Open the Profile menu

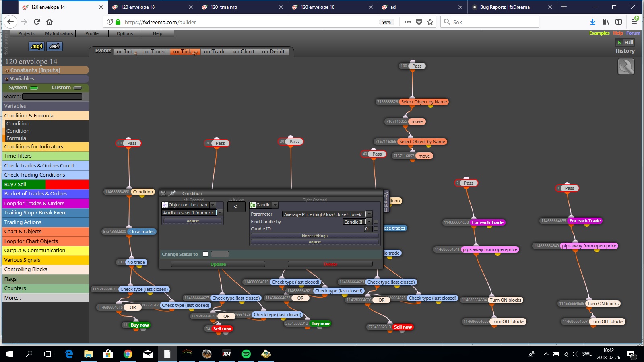tap(92, 33)
